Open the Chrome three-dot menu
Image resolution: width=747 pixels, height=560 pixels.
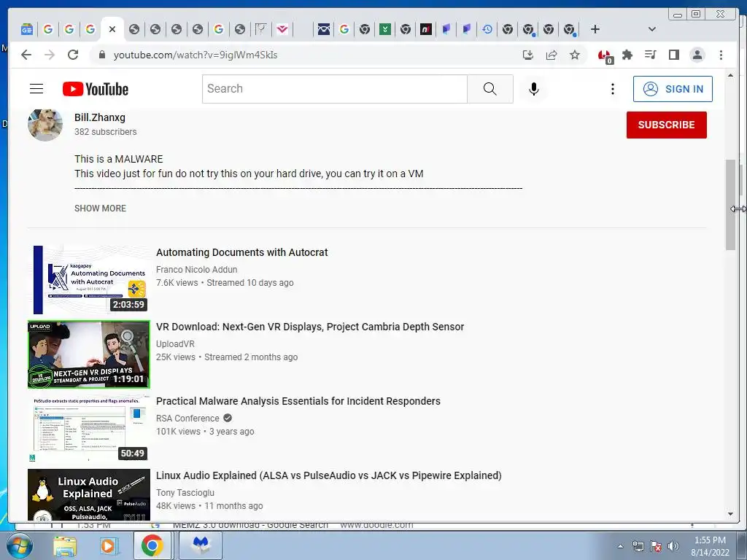click(x=721, y=55)
